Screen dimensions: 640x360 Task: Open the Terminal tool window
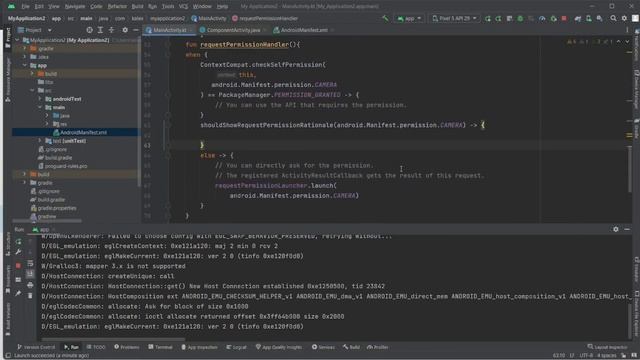(160, 347)
